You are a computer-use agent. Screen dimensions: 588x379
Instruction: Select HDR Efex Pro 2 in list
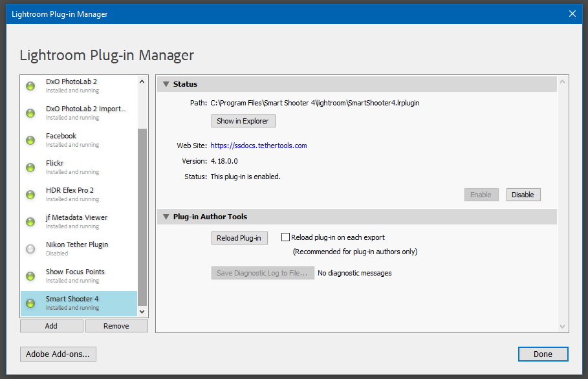(79, 195)
